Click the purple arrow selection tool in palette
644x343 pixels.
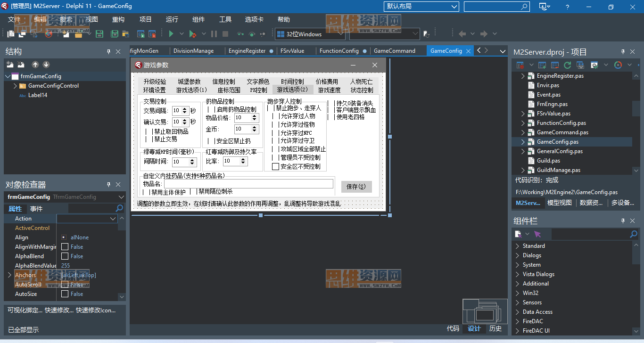(x=537, y=234)
